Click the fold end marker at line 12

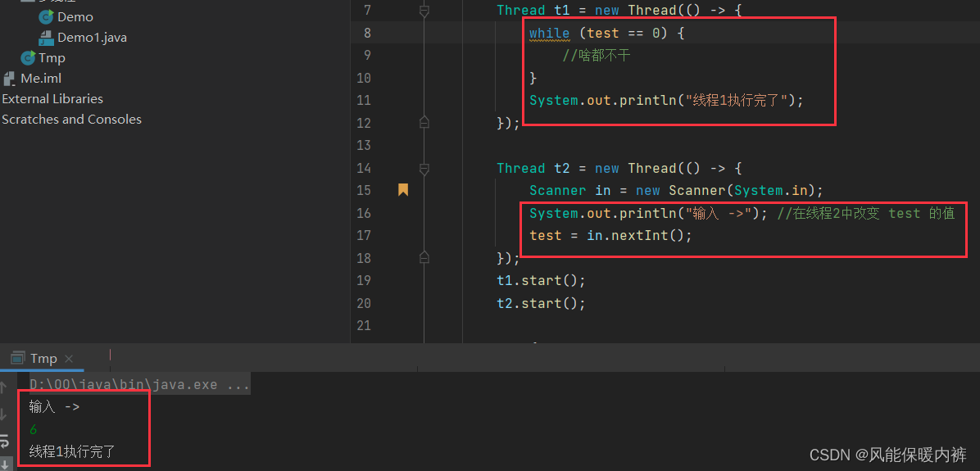(424, 122)
